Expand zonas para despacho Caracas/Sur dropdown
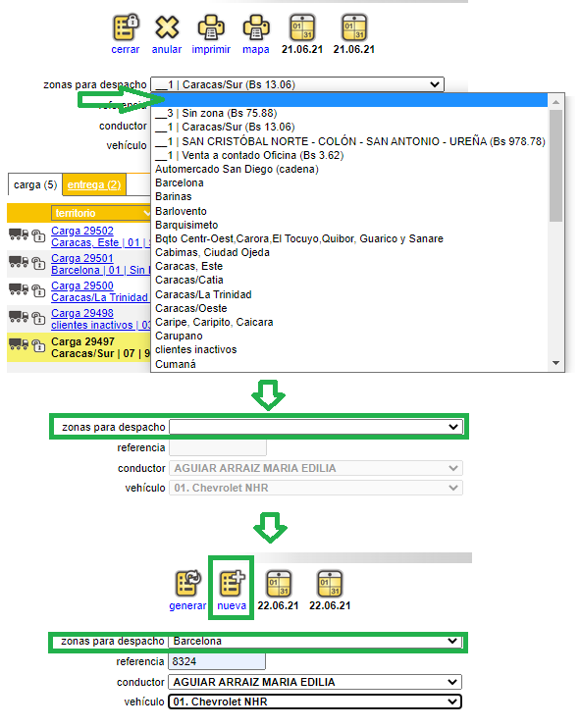The image size is (581, 728). (297, 84)
